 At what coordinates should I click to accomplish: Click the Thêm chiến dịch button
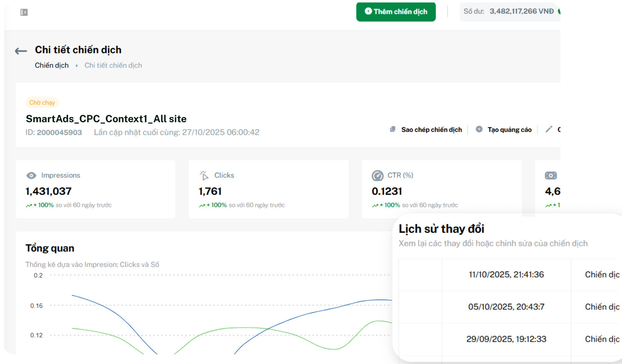[396, 12]
